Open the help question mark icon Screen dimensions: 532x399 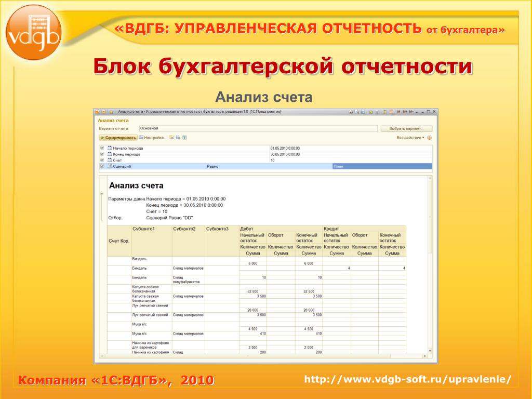click(429, 138)
